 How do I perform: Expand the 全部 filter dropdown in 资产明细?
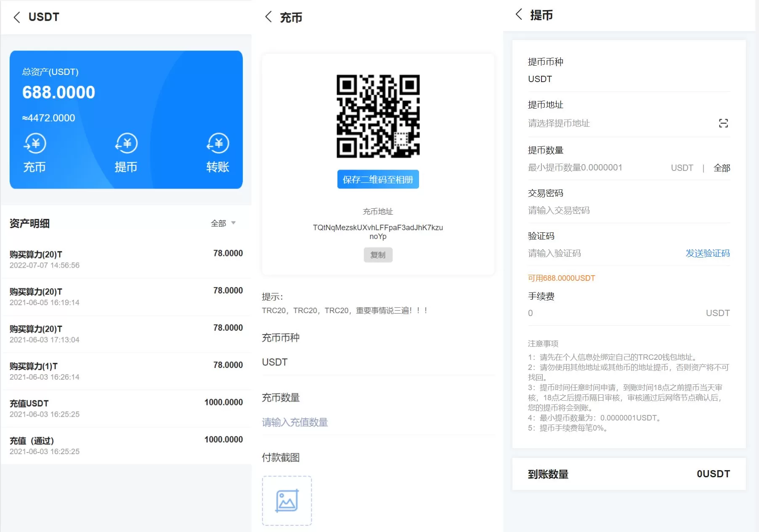(x=223, y=223)
